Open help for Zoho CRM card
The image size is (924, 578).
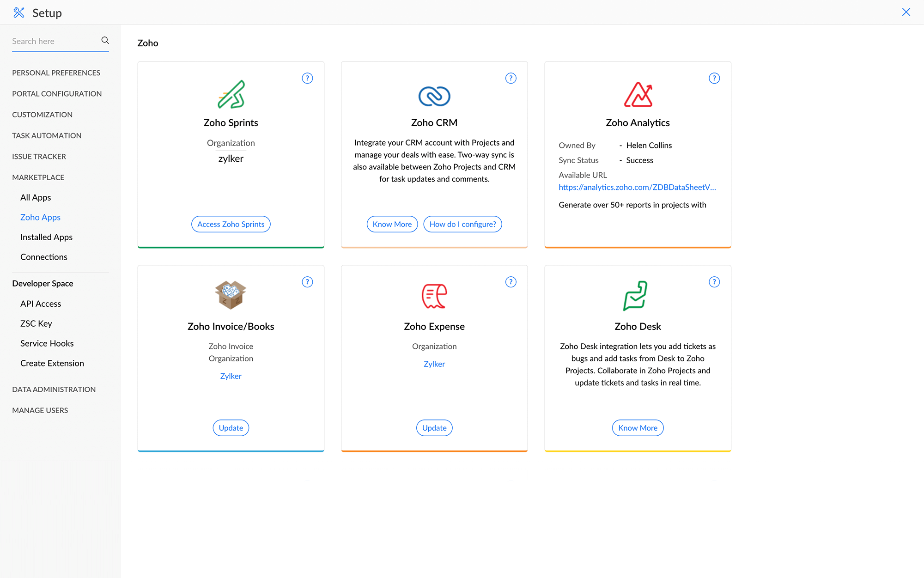point(511,78)
